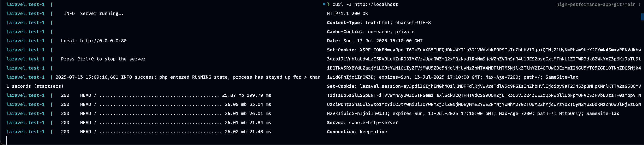
Task: Click the exclamation mark after git/main
Action: click(x=639, y=4)
